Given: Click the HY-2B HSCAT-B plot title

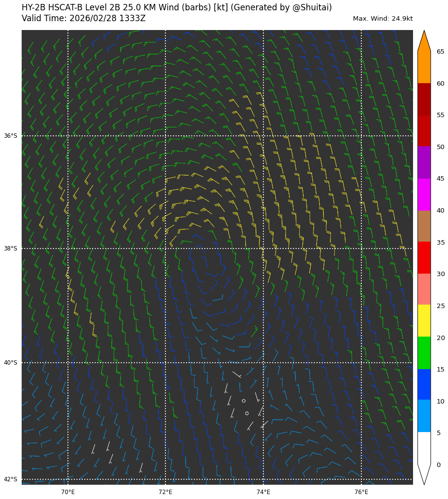Looking at the screenshot, I should coord(176,8).
